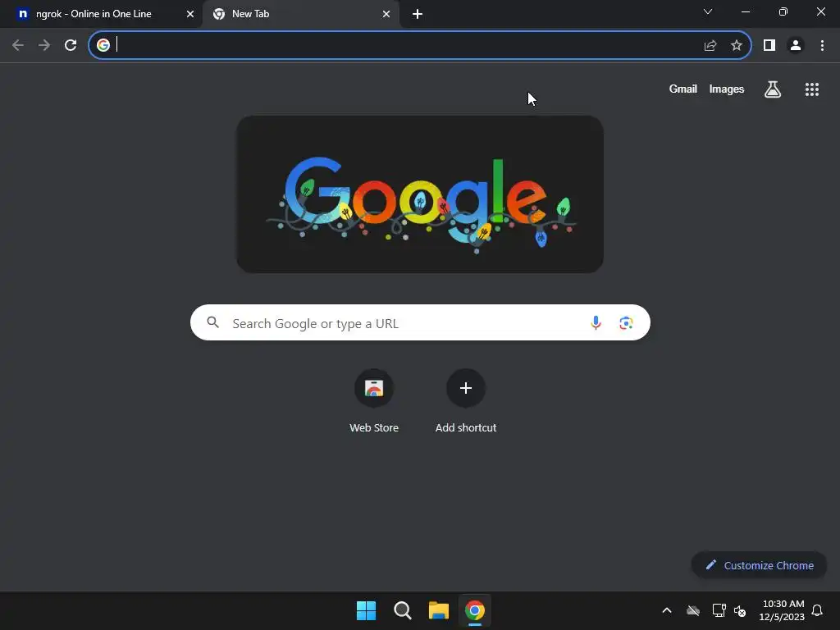Open File Explorer from the taskbar
The width and height of the screenshot is (840, 630).
pos(439,610)
